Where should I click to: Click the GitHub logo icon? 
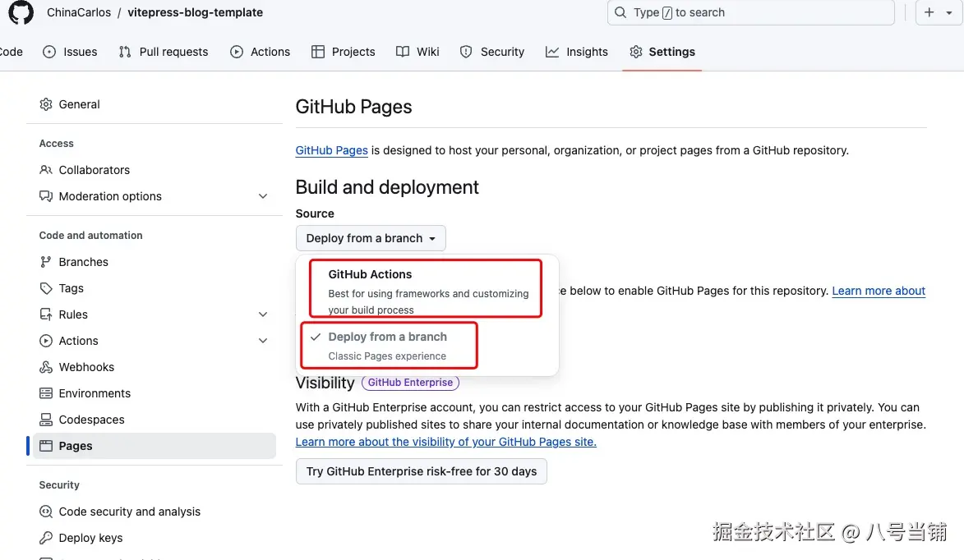[20, 12]
